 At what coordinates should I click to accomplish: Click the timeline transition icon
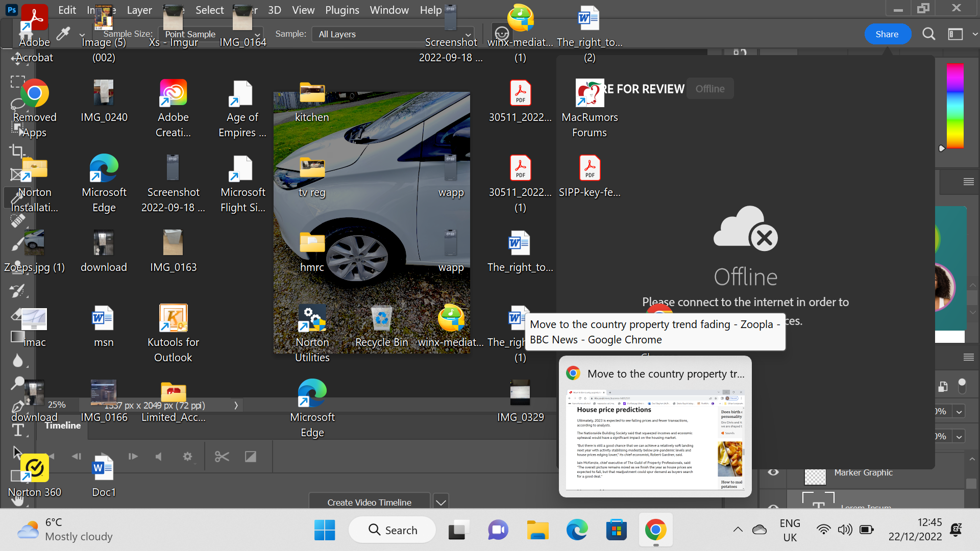pyautogui.click(x=250, y=457)
